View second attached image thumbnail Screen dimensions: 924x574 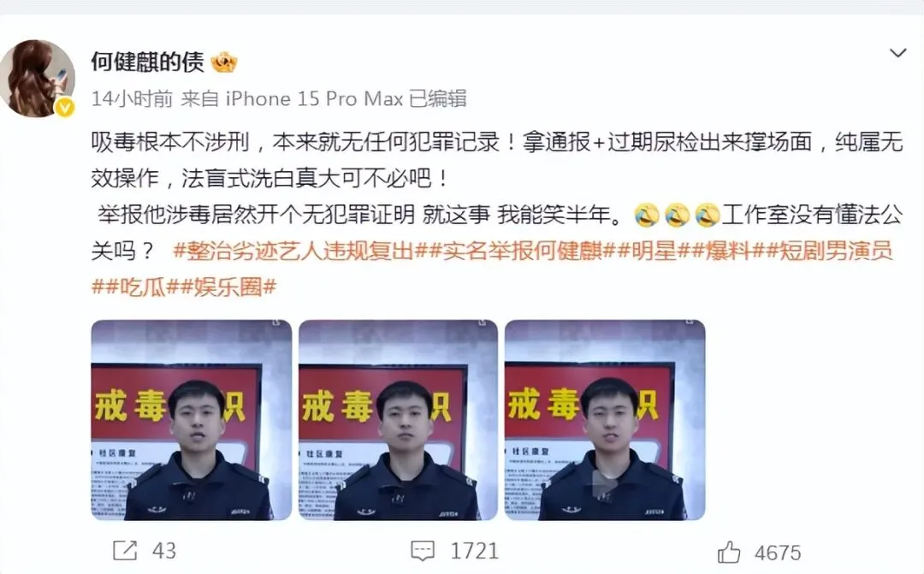coord(399,420)
